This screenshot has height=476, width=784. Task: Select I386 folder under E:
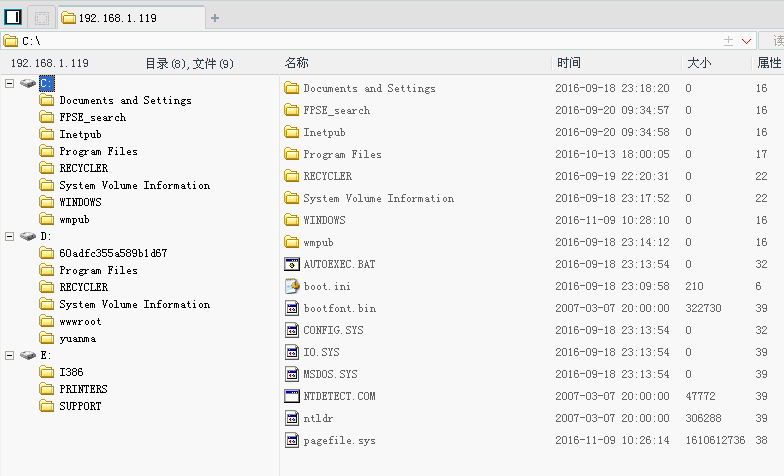[x=72, y=372]
